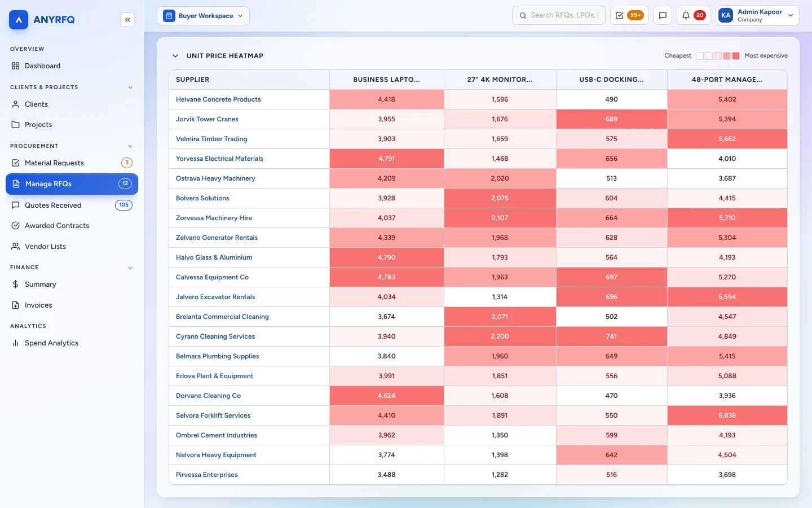Image resolution: width=812 pixels, height=508 pixels.
Task: Open the tasks checklist icon with 99+ badge
Action: [x=629, y=15]
